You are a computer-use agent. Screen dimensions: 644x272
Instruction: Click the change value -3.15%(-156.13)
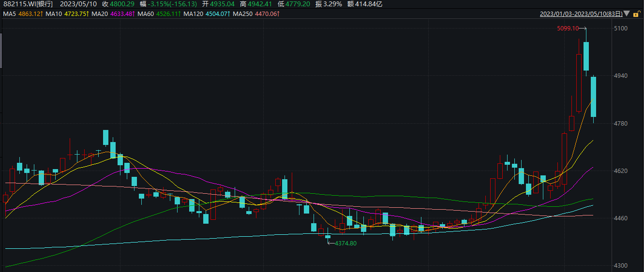point(173,4)
